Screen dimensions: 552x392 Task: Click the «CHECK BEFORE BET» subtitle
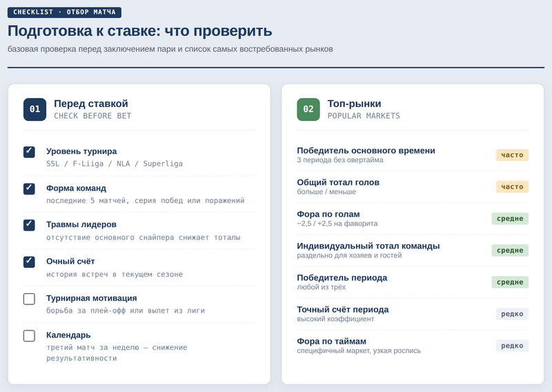click(92, 116)
